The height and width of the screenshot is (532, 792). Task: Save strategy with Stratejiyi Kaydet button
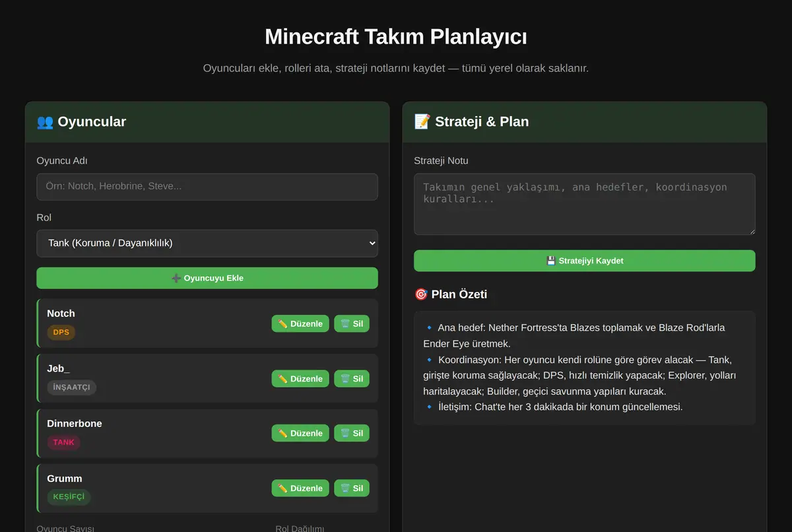click(x=585, y=261)
